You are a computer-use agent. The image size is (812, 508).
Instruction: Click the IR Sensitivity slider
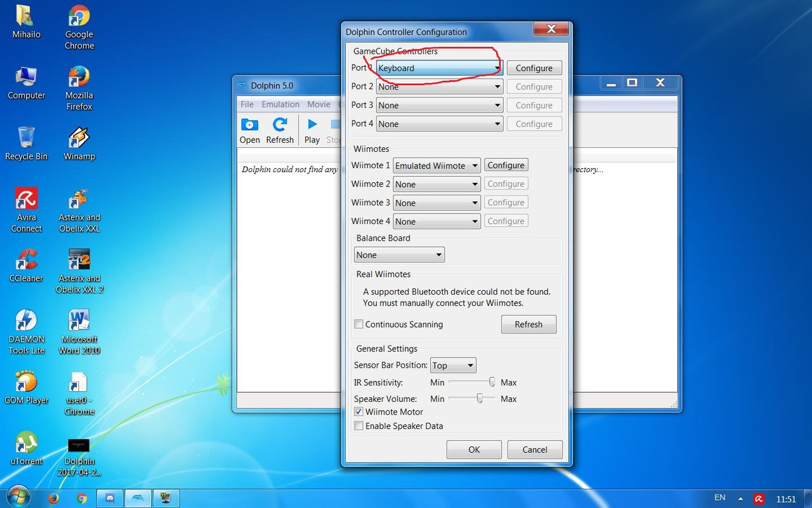(471, 382)
